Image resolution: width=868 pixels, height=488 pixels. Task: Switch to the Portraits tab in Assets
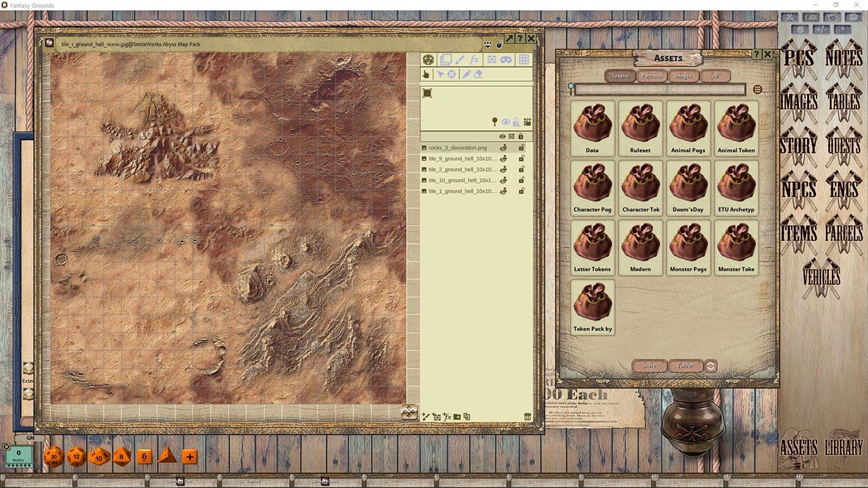[x=651, y=76]
